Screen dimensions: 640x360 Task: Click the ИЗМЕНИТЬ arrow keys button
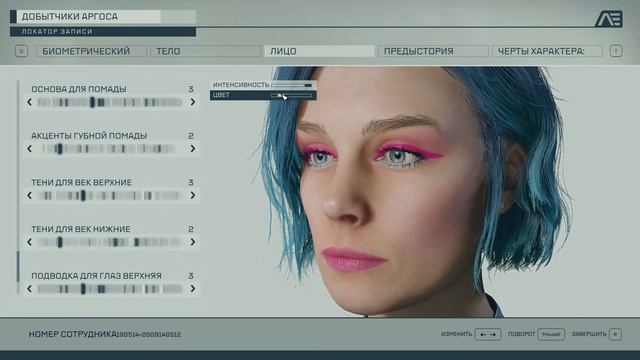click(x=488, y=334)
